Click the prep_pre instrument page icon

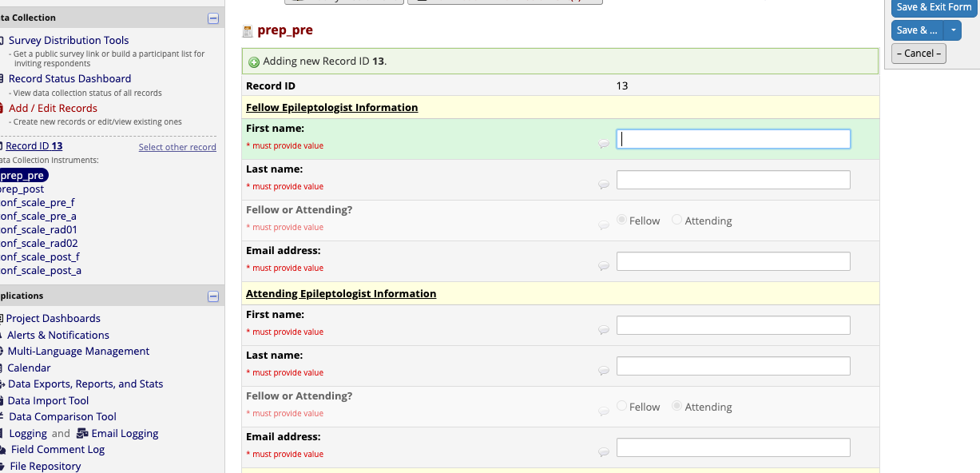248,31
